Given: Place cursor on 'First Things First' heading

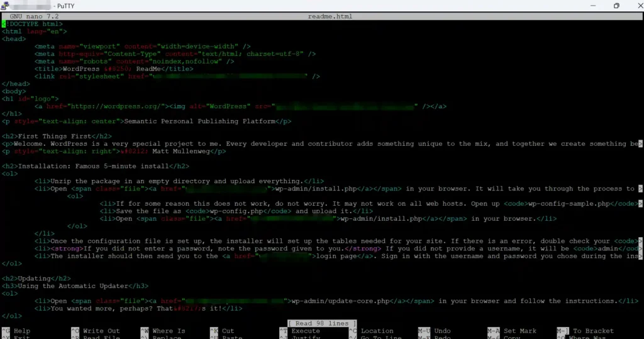Looking at the screenshot, I should pyautogui.click(x=55, y=136).
